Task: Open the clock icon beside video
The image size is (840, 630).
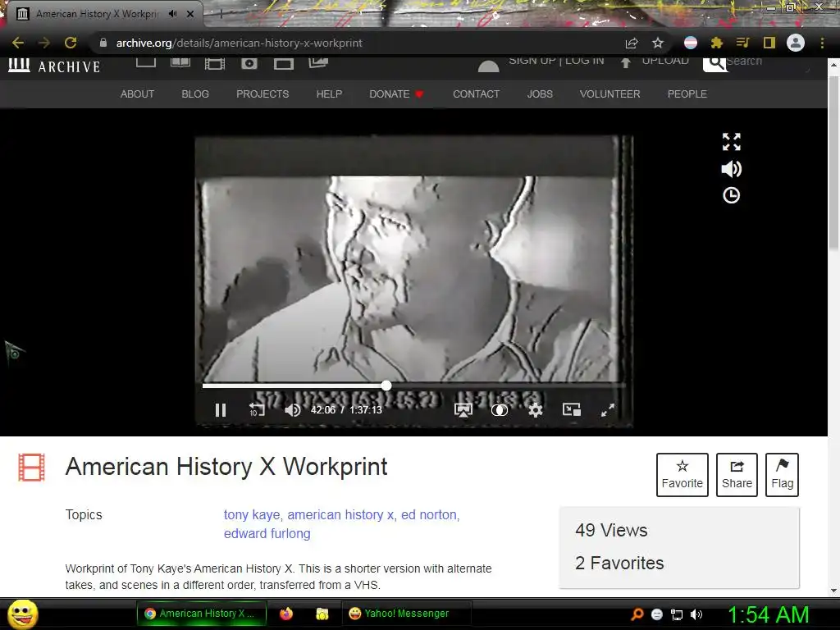Action: (x=731, y=195)
